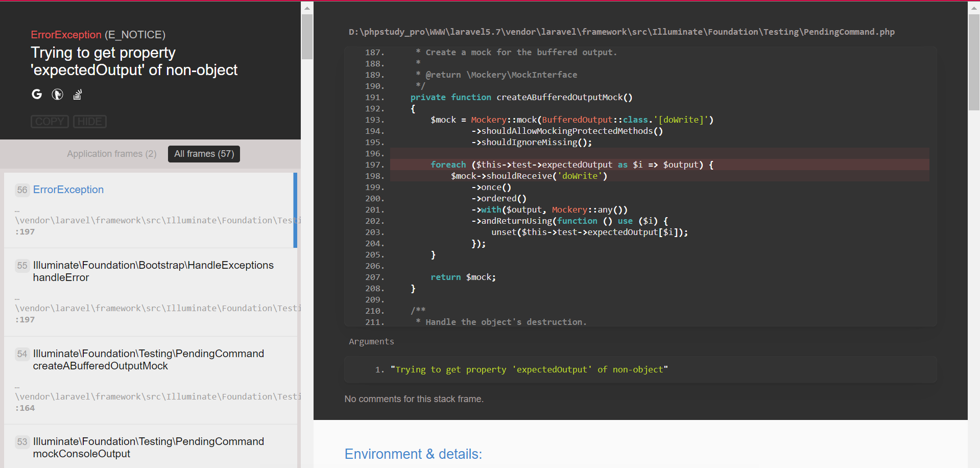
Task: Click the HIDE button
Action: (x=90, y=122)
